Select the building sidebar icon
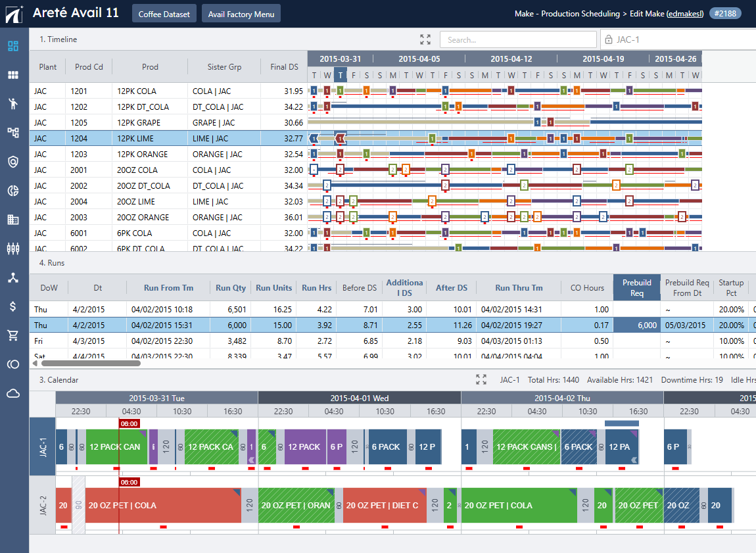This screenshot has height=553, width=756. tap(13, 220)
